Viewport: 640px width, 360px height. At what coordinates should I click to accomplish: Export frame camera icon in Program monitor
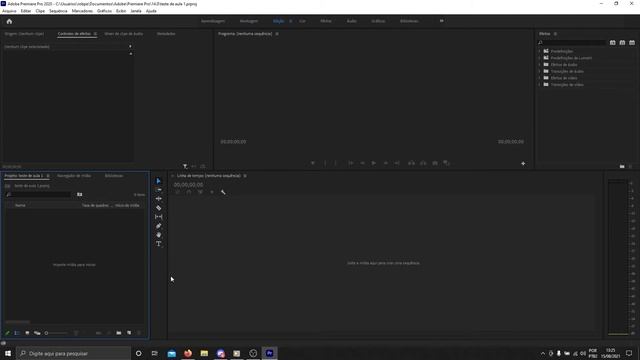[435, 163]
